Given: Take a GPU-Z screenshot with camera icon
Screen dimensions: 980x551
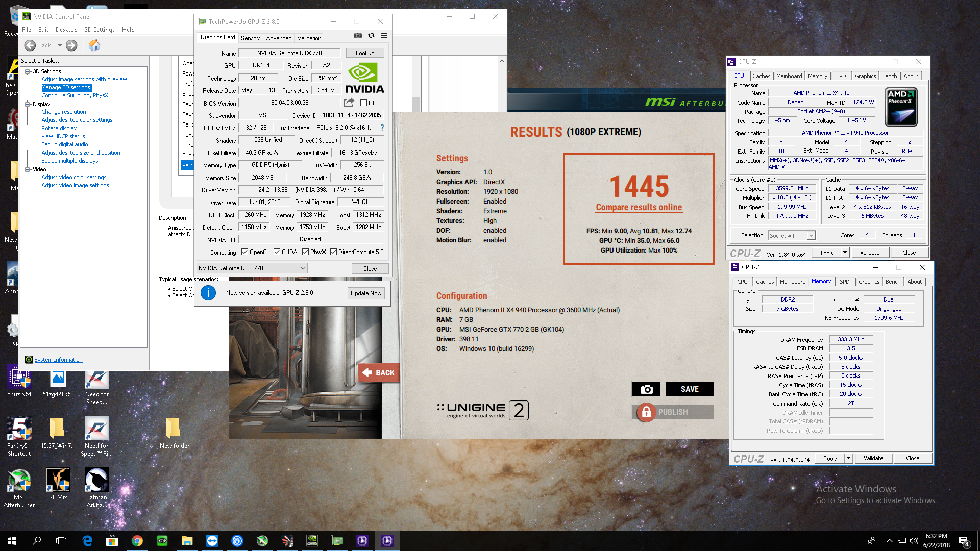Looking at the screenshot, I should coord(358,35).
